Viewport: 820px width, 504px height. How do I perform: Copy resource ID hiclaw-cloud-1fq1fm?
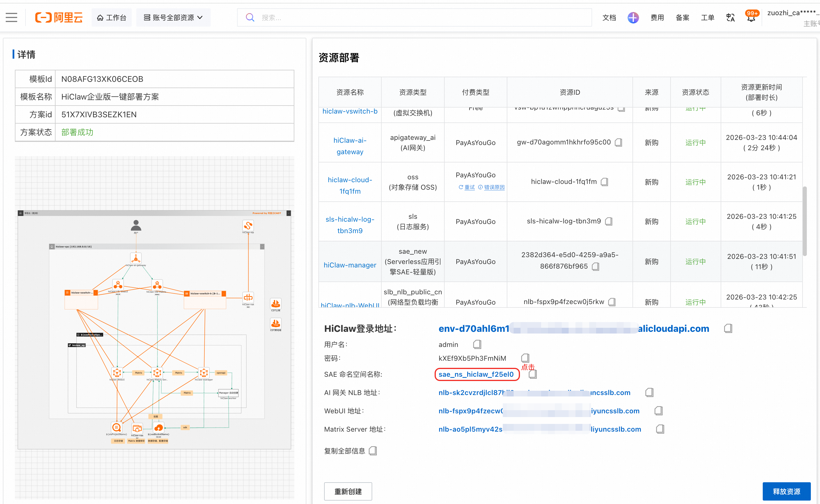point(604,182)
